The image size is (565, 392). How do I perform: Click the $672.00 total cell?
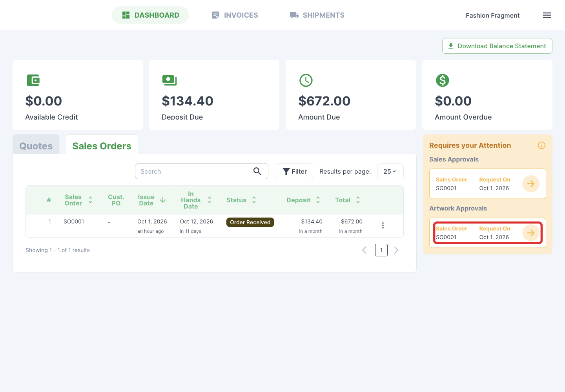click(352, 221)
